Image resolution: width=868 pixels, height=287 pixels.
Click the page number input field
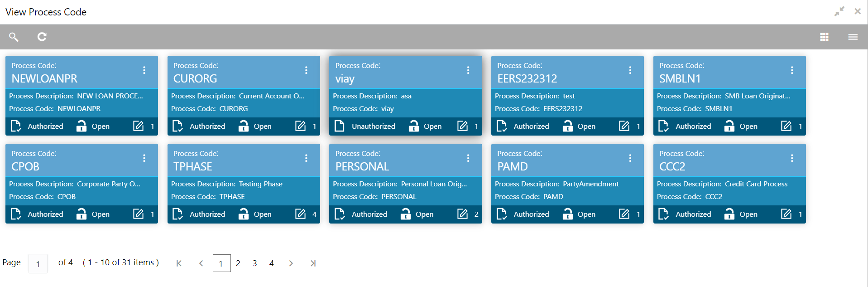38,264
